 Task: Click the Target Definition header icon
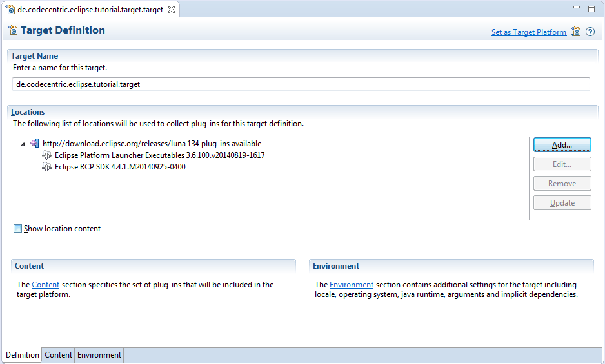click(13, 30)
